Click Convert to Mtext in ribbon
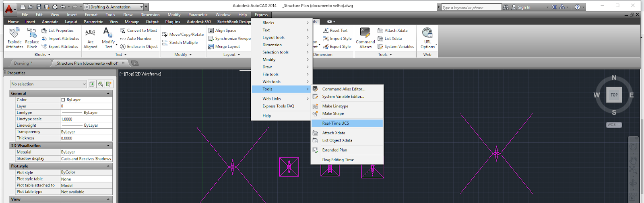The image size is (644, 203). 138,31
